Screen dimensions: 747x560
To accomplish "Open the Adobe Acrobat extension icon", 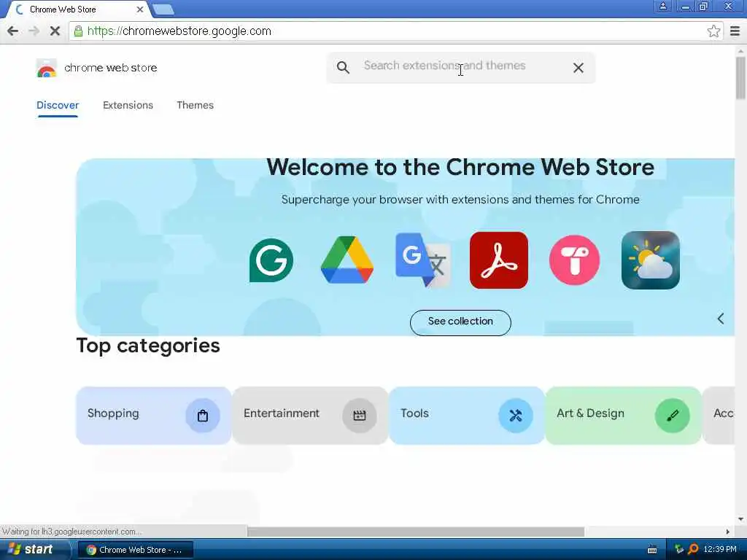I will 499,260.
